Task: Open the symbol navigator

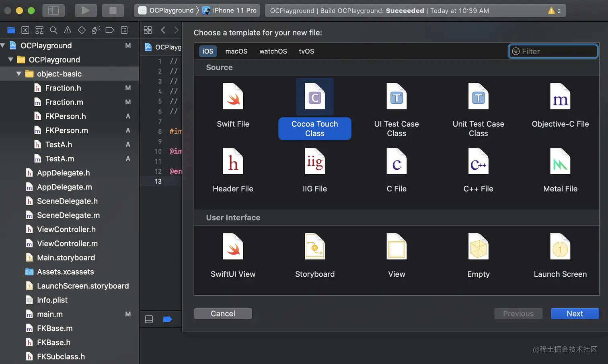Action: [x=39, y=30]
